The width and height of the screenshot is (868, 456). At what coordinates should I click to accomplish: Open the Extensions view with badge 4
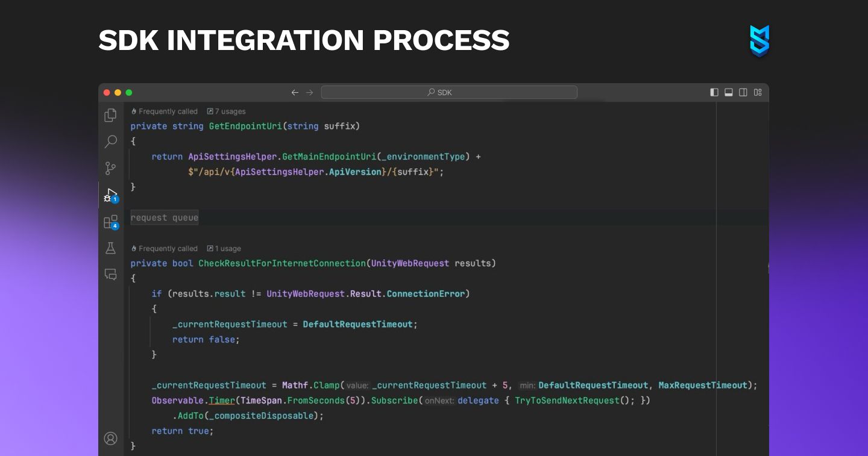click(111, 222)
